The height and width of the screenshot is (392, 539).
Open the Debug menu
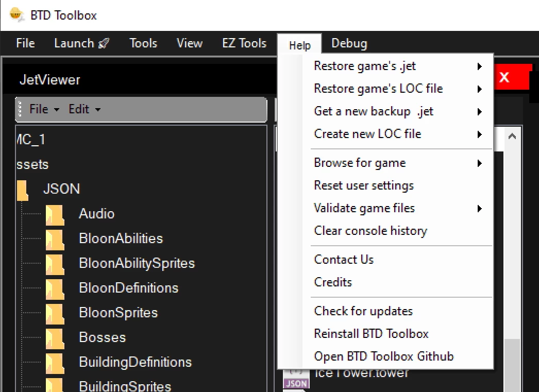click(x=349, y=43)
